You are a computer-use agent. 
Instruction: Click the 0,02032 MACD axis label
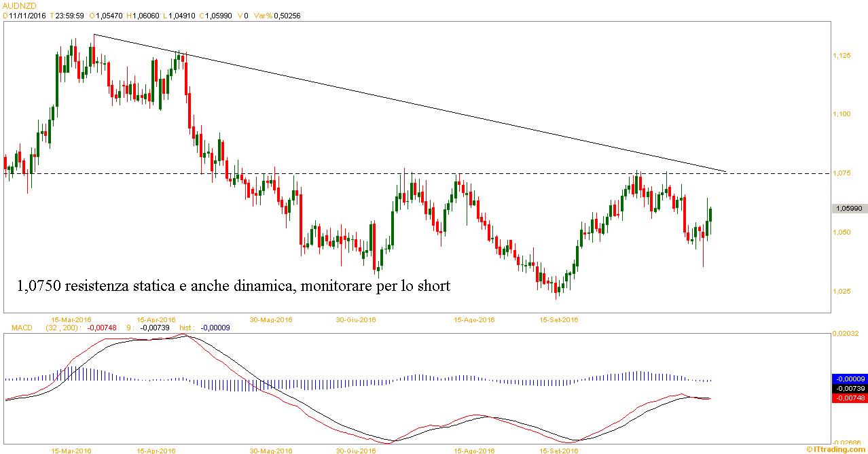coord(846,334)
